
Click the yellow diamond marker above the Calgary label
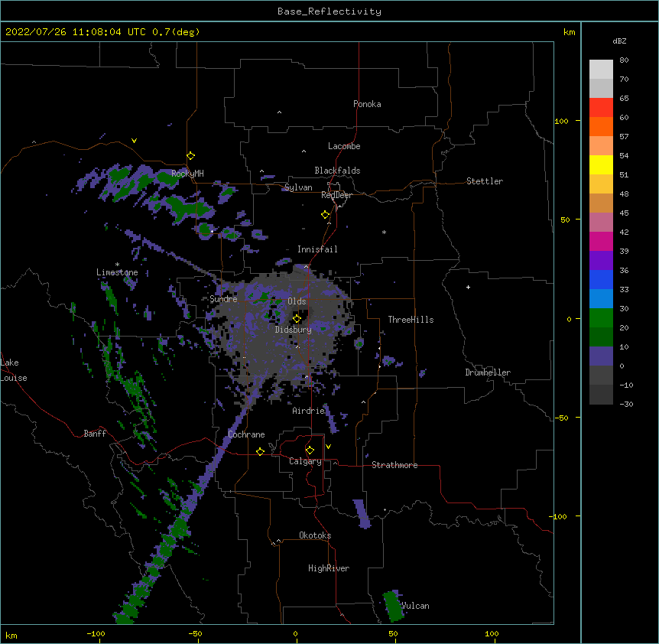[x=310, y=450]
